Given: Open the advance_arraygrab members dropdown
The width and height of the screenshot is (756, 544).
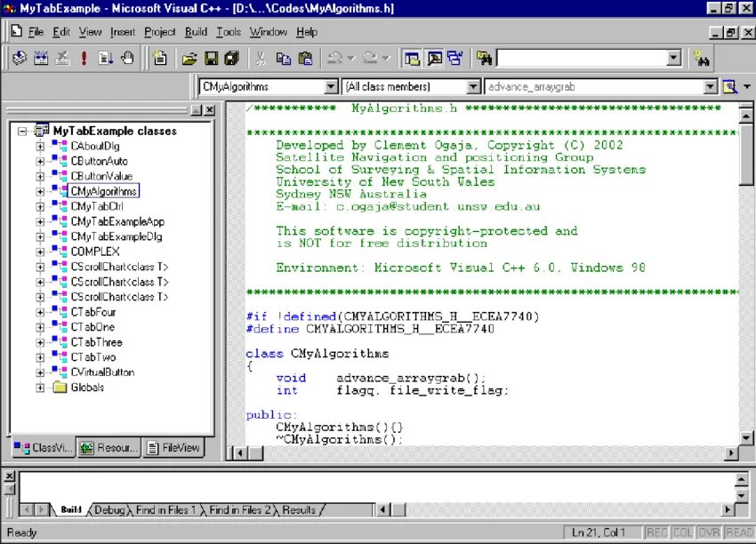Looking at the screenshot, I should [x=710, y=87].
